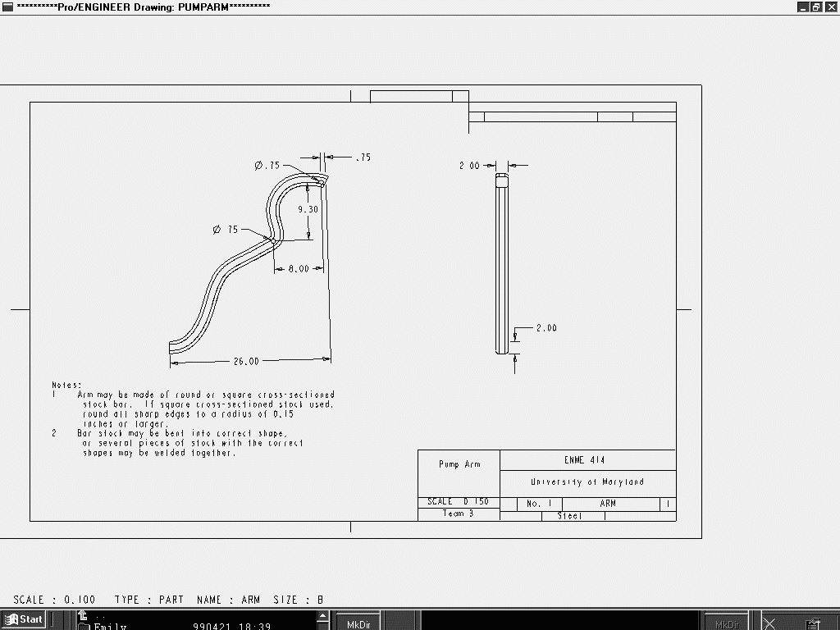Viewport: 840px width, 630px height.
Task: Open the Pro/ENGINEER window system menu icon
Action: 7,7
